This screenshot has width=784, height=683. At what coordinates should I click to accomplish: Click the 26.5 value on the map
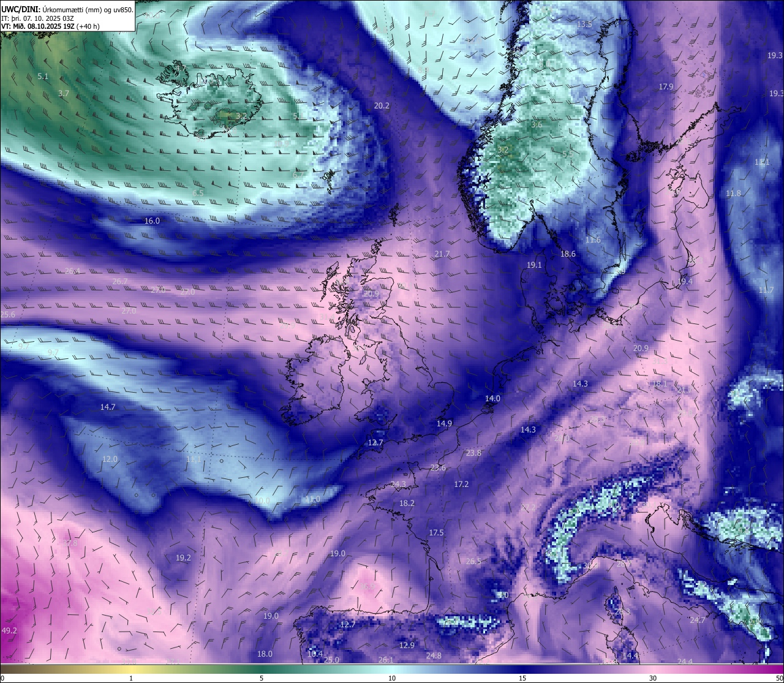click(473, 561)
